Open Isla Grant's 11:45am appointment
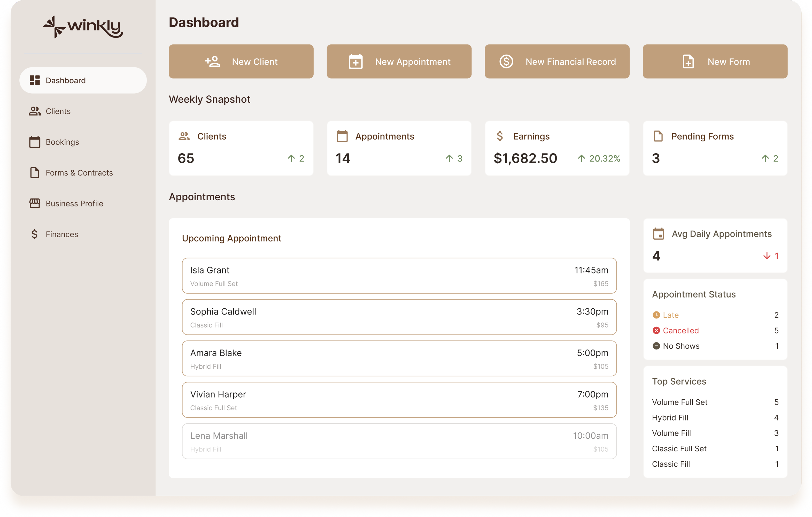This screenshot has height=517, width=812. tap(399, 276)
